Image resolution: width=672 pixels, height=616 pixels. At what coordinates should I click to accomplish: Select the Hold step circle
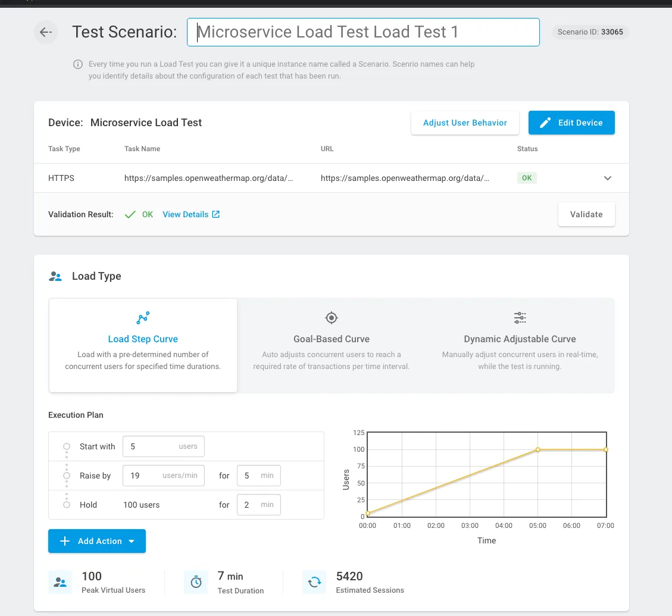[x=67, y=505]
